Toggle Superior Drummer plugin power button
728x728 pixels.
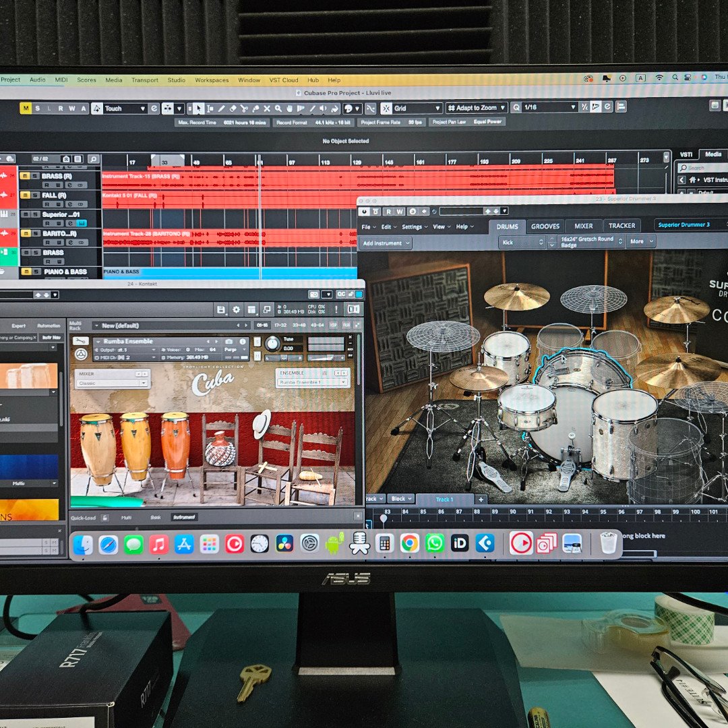[x=365, y=212]
